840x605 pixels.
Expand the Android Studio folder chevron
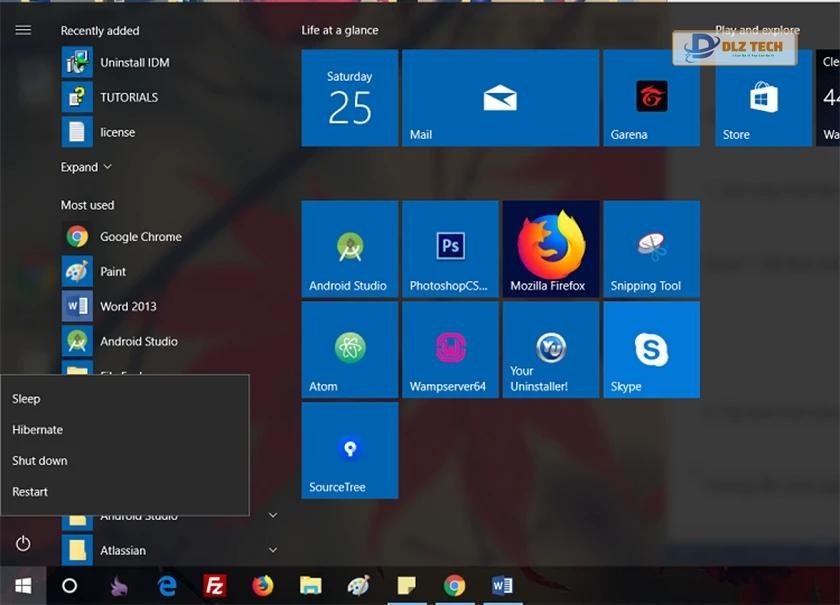(273, 516)
